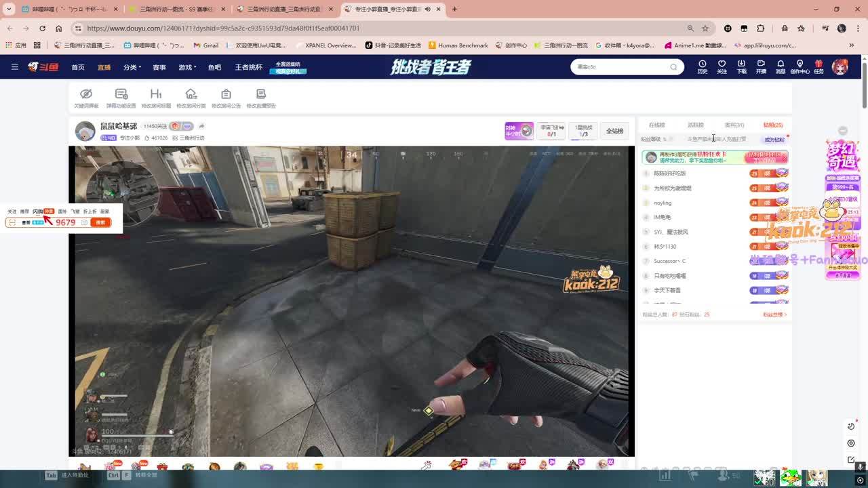Open the 消息 notification bell
868x488 pixels.
click(781, 64)
